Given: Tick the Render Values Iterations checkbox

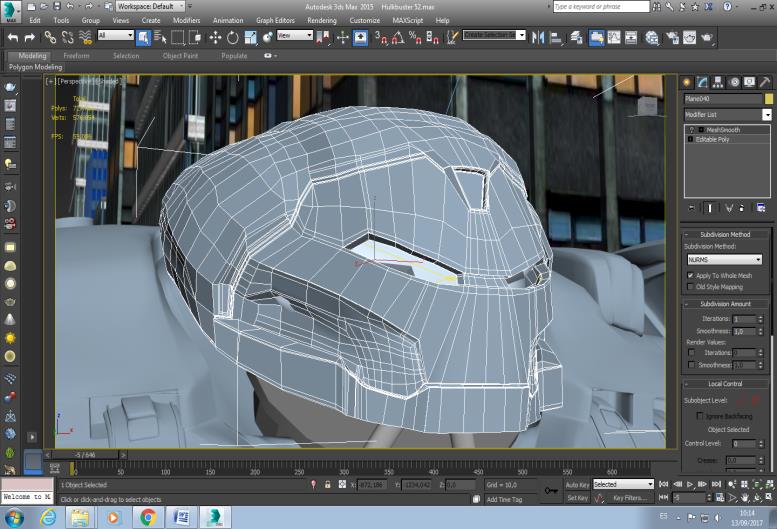Looking at the screenshot, I should pos(691,353).
